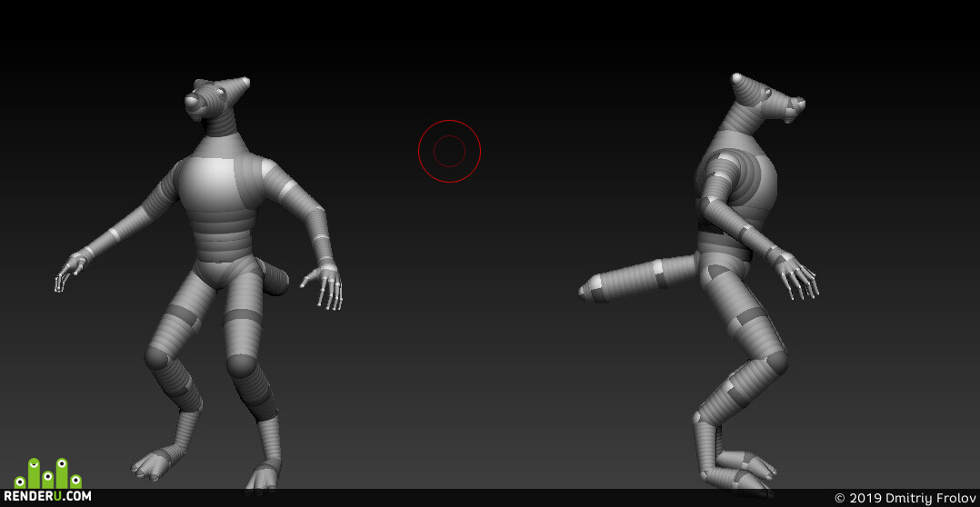Click the right figure's feet
This screenshot has height=507, width=980.
(744, 472)
